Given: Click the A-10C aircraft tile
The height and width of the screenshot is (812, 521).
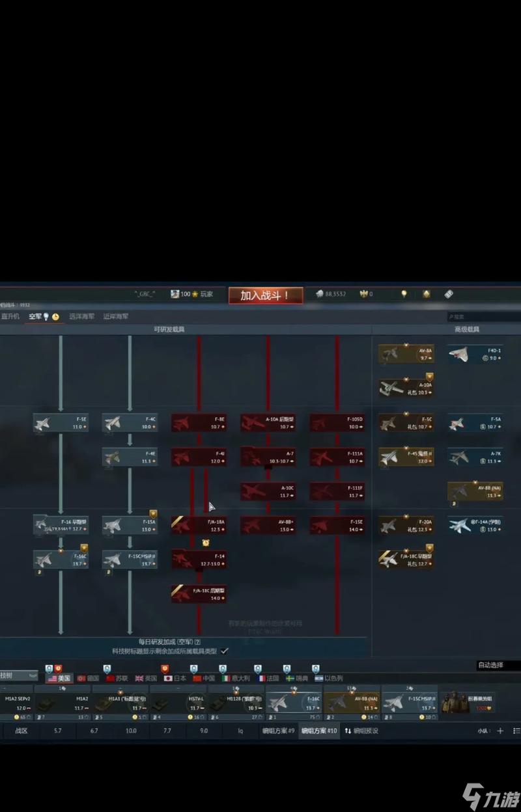Looking at the screenshot, I should point(268,491).
